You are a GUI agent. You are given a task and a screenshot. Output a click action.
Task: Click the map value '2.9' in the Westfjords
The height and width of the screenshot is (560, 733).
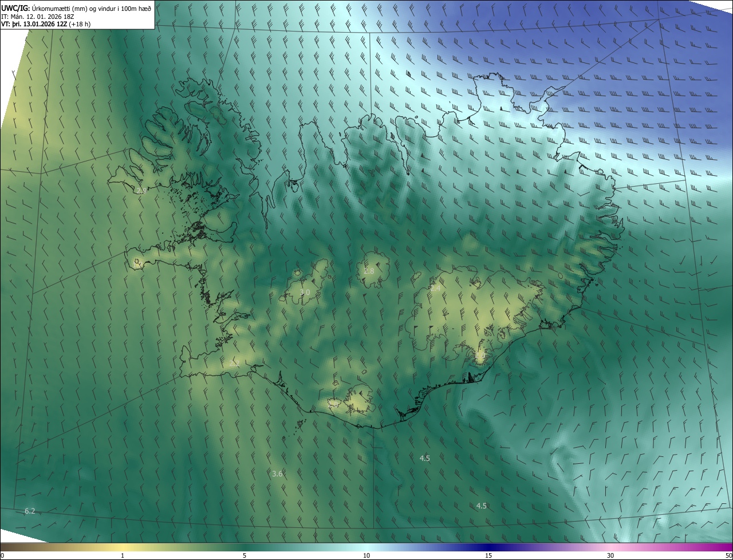pyautogui.click(x=141, y=190)
